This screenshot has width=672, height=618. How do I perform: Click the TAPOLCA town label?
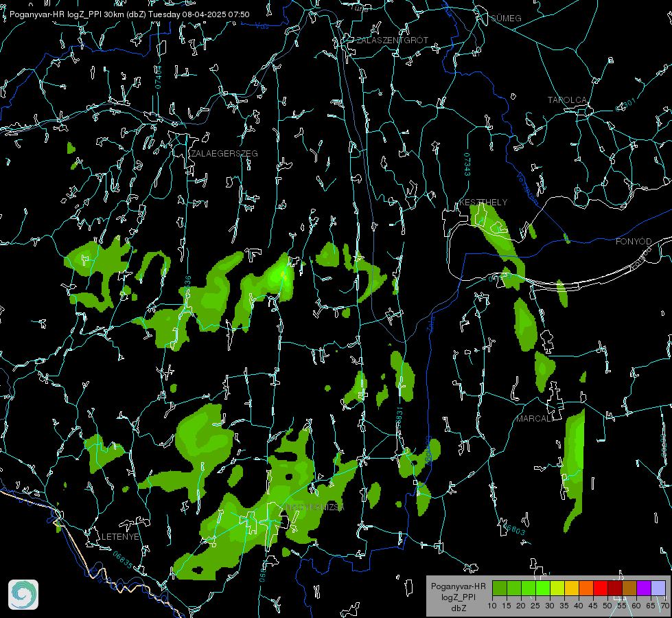(x=567, y=100)
